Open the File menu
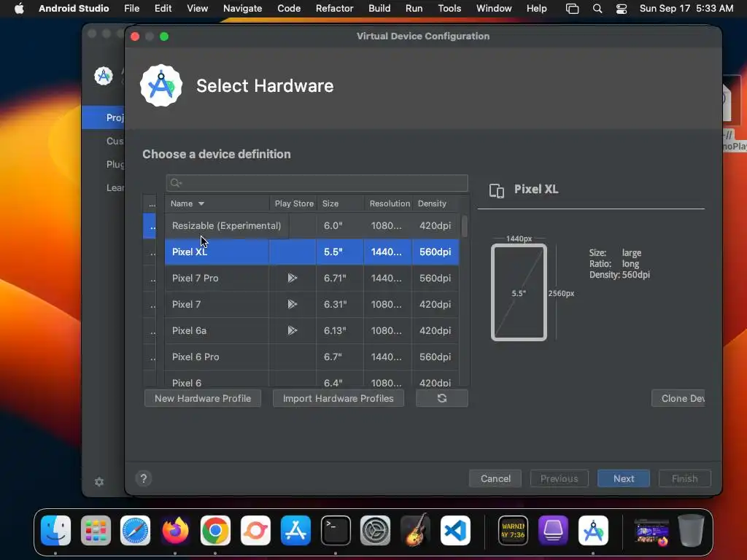The width and height of the screenshot is (747, 560). [131, 8]
